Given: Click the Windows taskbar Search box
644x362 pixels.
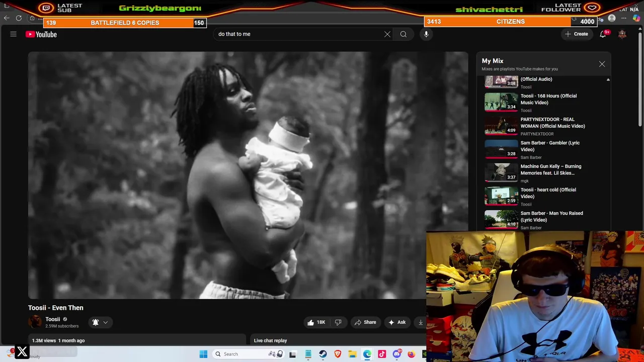Looking at the screenshot, I should (x=249, y=354).
